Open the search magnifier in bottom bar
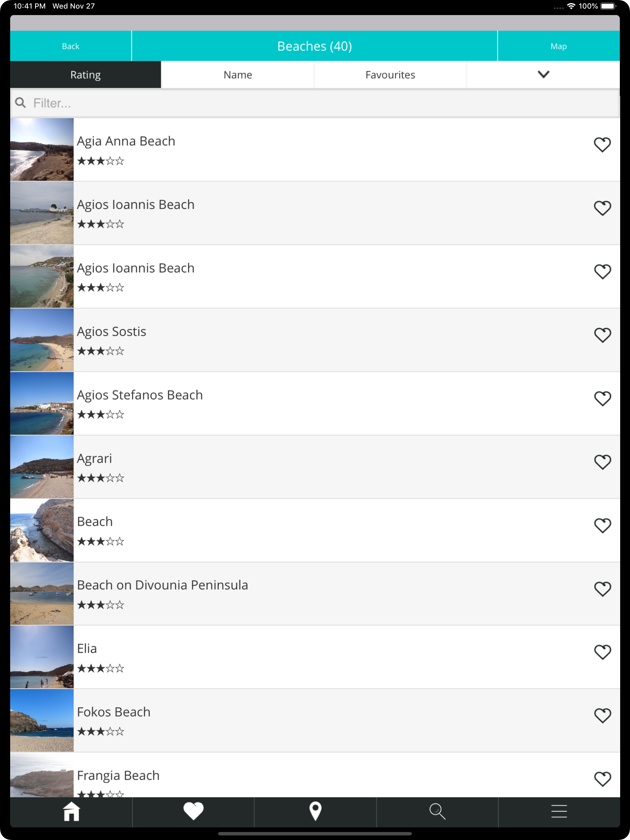This screenshot has height=840, width=630. [x=437, y=811]
